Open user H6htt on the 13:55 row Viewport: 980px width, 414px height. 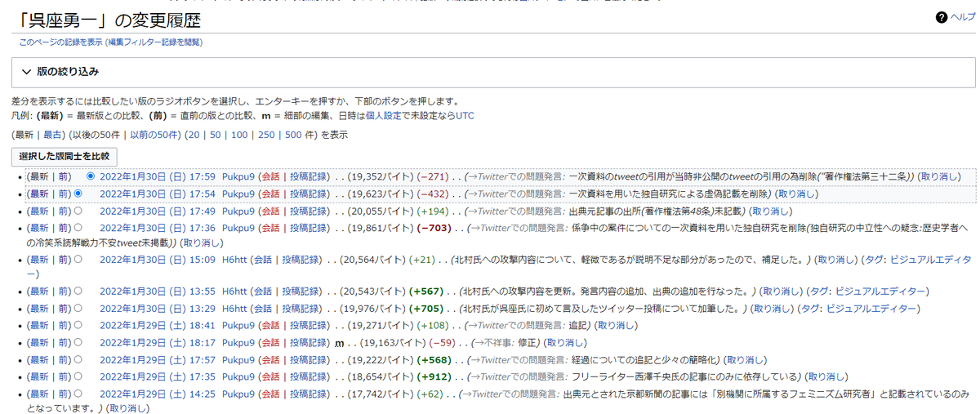point(234,292)
